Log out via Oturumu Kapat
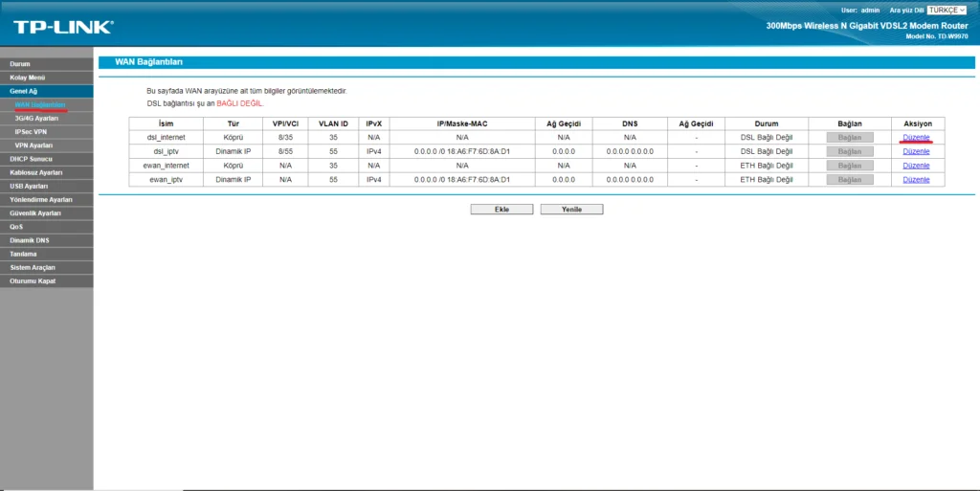This screenshot has width=980, height=491. point(32,280)
